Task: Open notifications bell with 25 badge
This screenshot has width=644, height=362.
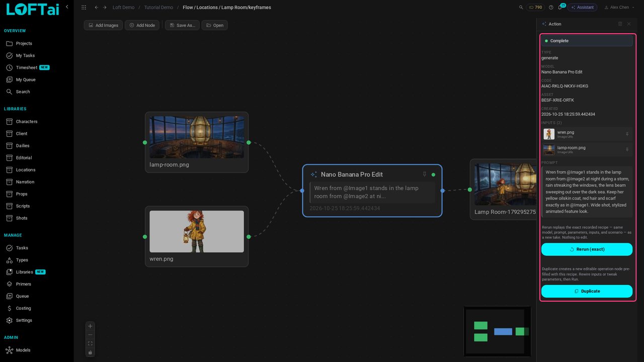Action: (560, 7)
